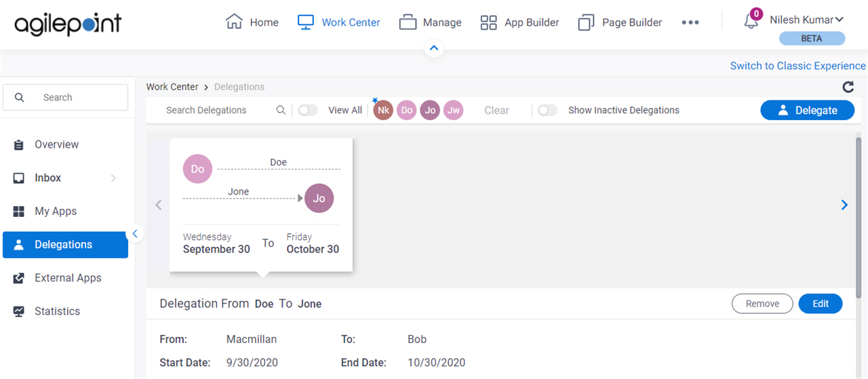The width and height of the screenshot is (868, 379).
Task: Go to previous delegation card arrow
Action: pos(159,205)
